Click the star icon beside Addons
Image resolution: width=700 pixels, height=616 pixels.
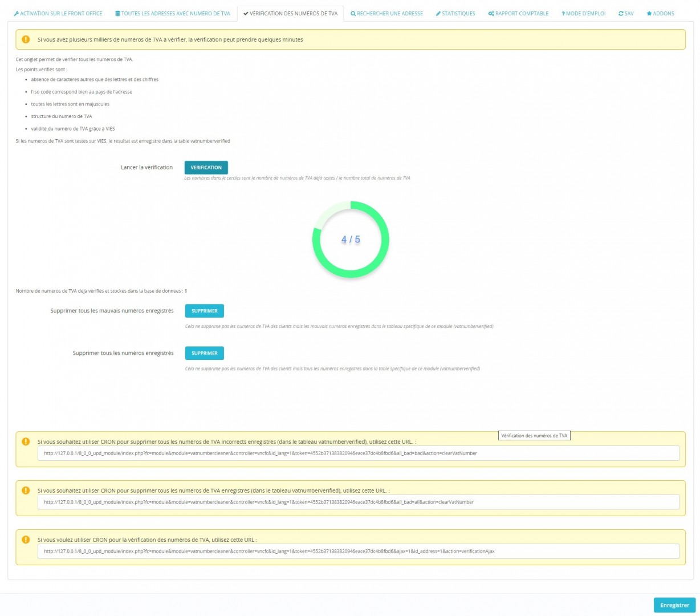click(x=649, y=14)
